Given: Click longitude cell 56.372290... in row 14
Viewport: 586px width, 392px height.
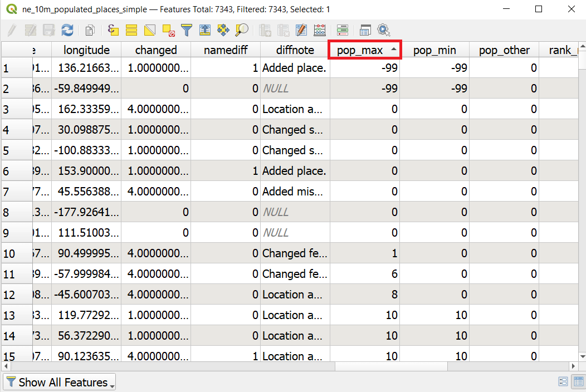Looking at the screenshot, I should [x=86, y=336].
